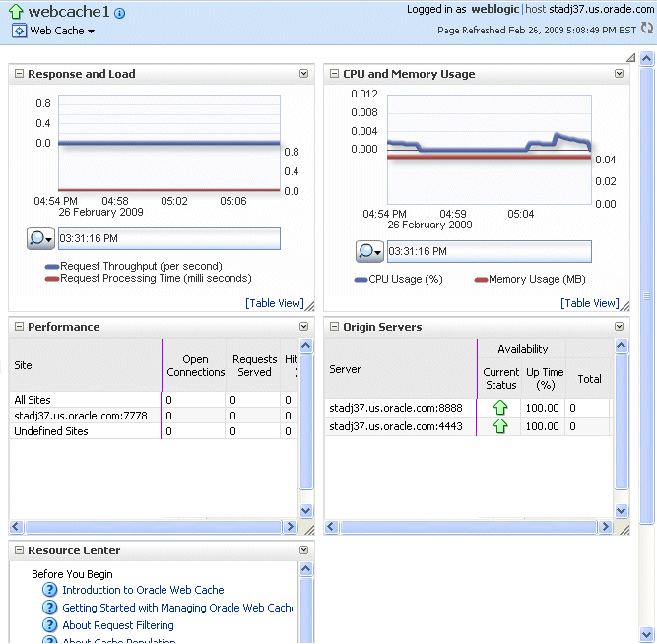Screen dimensions: 657x644
Task: Click page scroll up arrow at top right
Action: (x=646, y=59)
